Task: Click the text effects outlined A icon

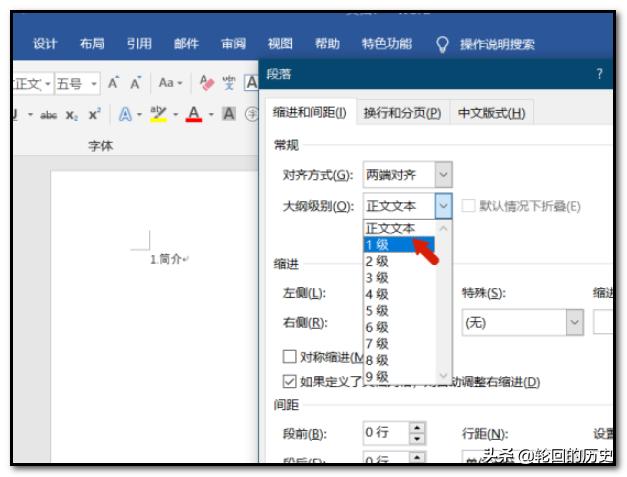Action: 126,114
